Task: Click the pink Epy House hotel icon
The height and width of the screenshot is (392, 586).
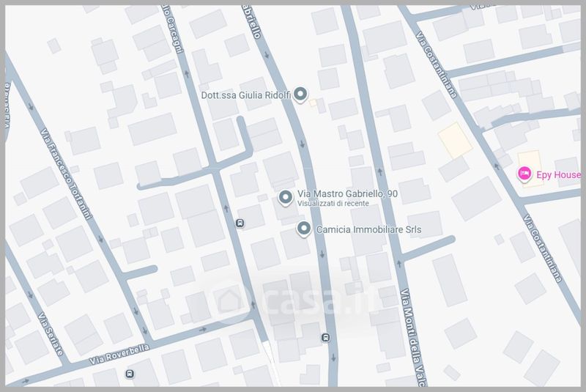Action: (x=524, y=174)
